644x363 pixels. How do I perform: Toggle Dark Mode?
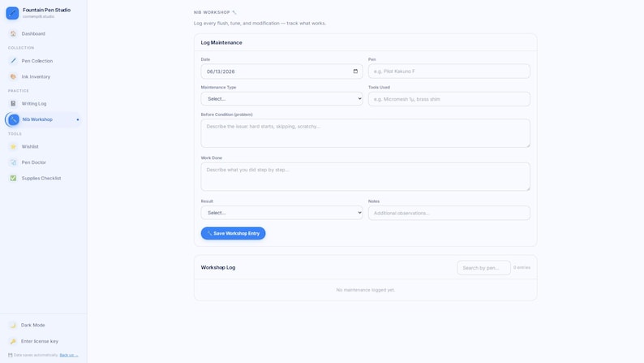(43, 325)
